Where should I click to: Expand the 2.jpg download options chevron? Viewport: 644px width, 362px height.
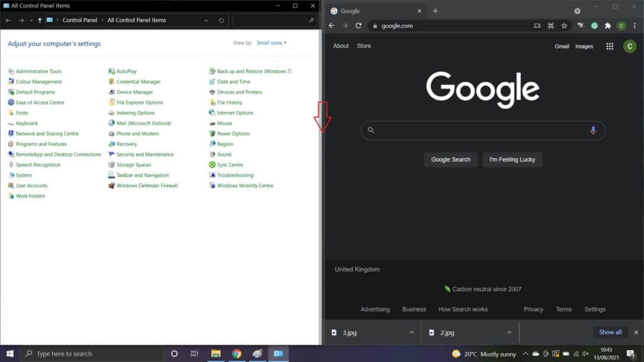pyautogui.click(x=509, y=332)
